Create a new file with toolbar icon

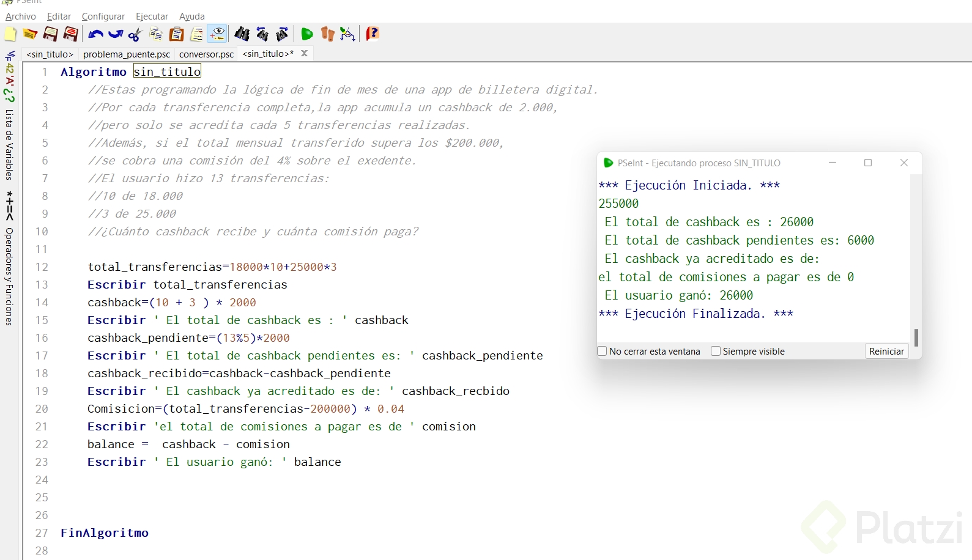[10, 34]
